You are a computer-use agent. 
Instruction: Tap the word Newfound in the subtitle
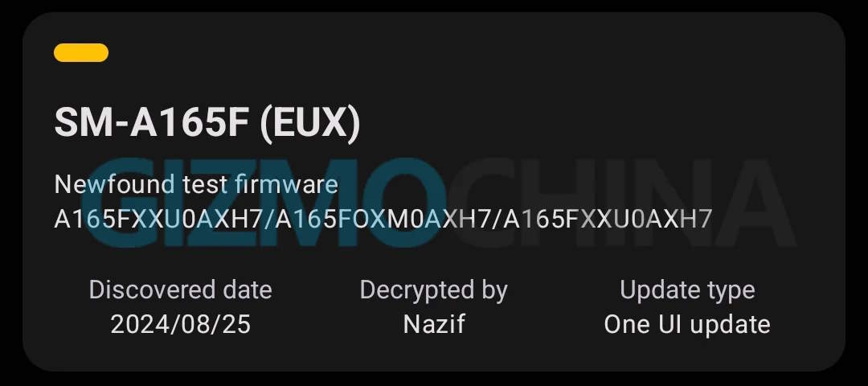[115, 184]
